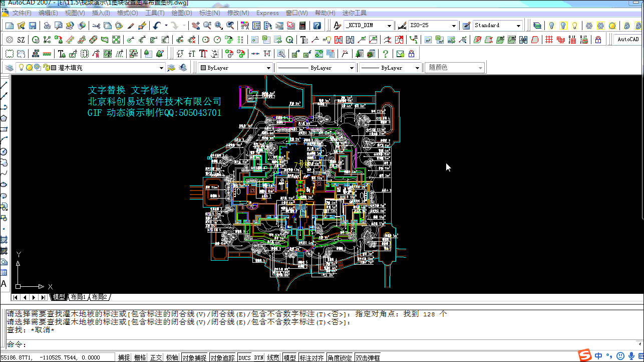Open the Express menu
Image resolution: width=644 pixels, height=362 pixels.
click(267, 13)
